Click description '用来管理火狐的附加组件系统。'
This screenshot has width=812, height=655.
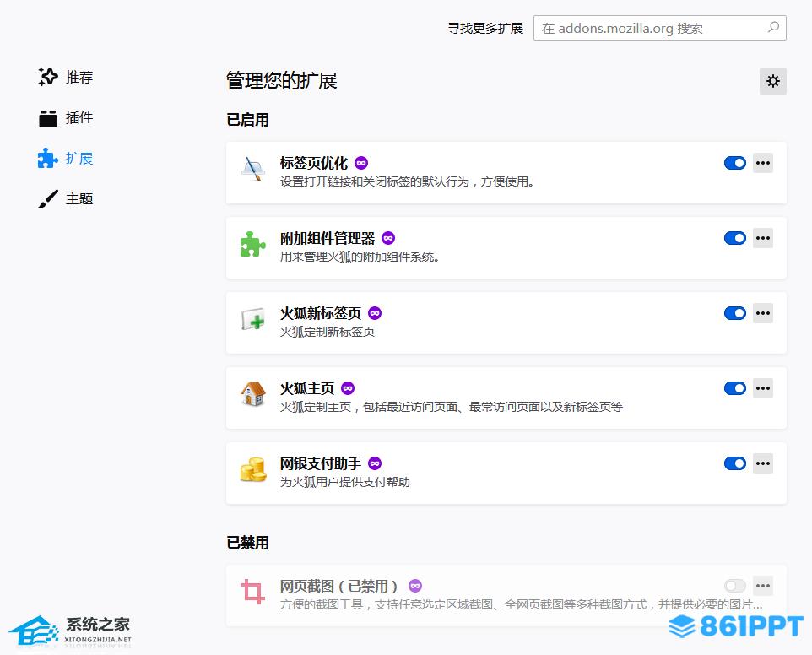click(x=360, y=257)
